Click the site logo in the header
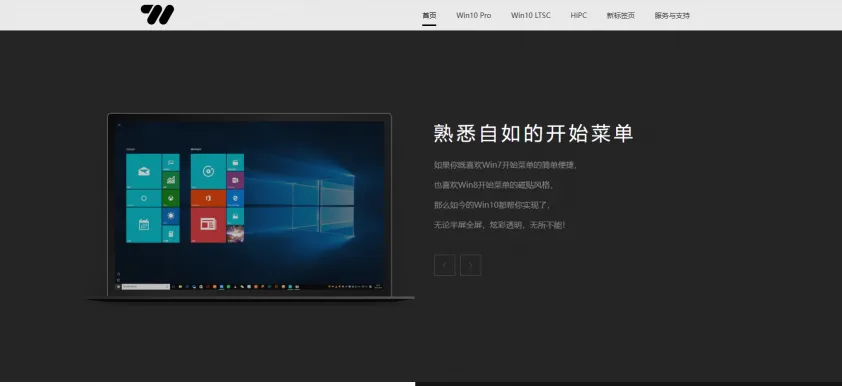This screenshot has width=842, height=386. (x=157, y=14)
